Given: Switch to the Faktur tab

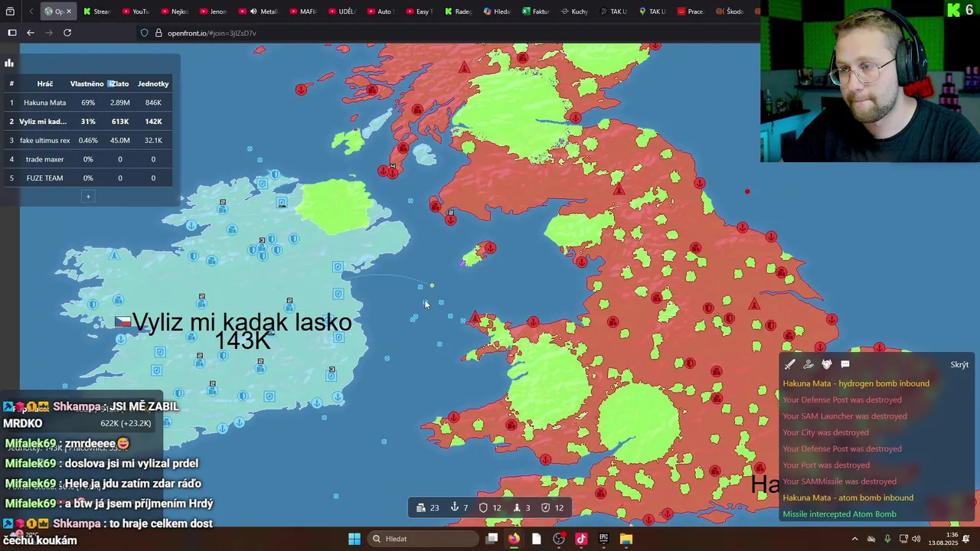Looking at the screenshot, I should (x=536, y=11).
